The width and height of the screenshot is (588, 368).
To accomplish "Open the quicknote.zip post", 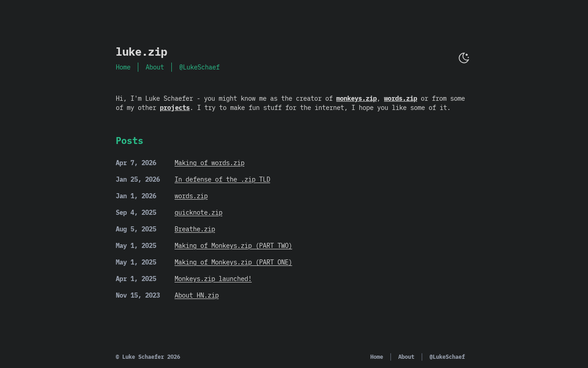I will click(198, 213).
